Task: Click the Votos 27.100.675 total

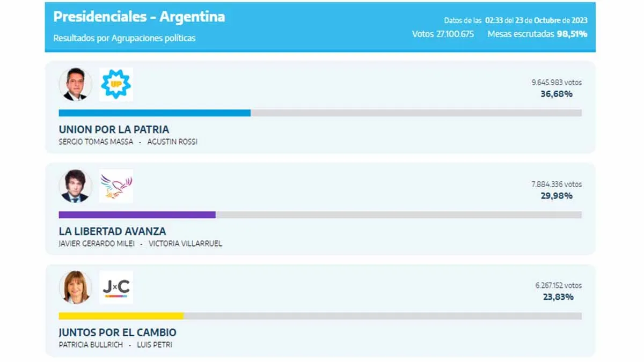Action: coord(443,34)
